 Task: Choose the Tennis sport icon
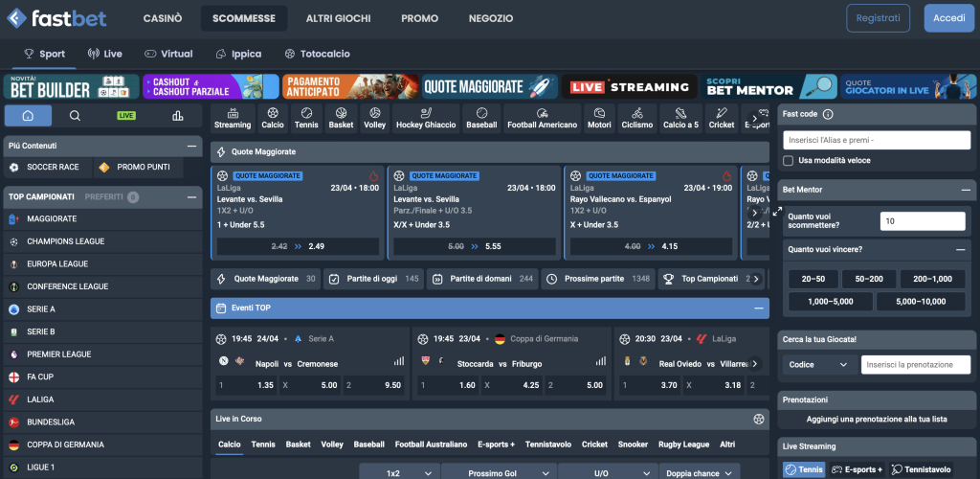pyautogui.click(x=306, y=119)
